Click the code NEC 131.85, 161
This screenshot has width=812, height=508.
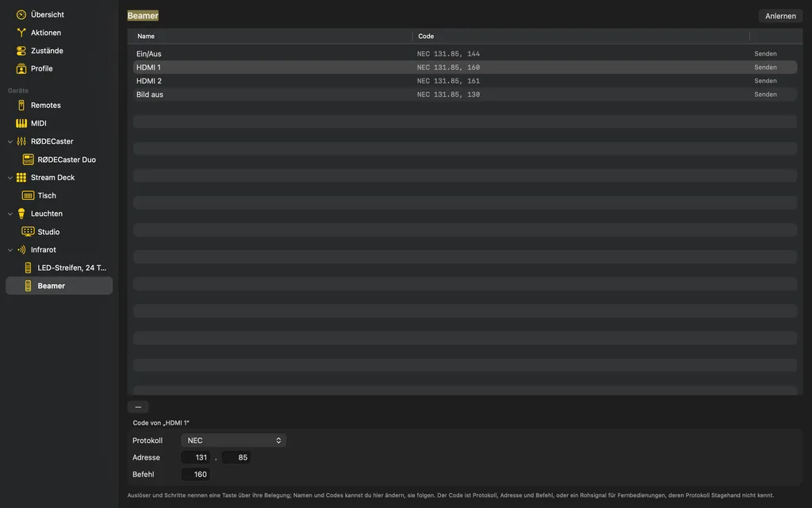tap(449, 81)
